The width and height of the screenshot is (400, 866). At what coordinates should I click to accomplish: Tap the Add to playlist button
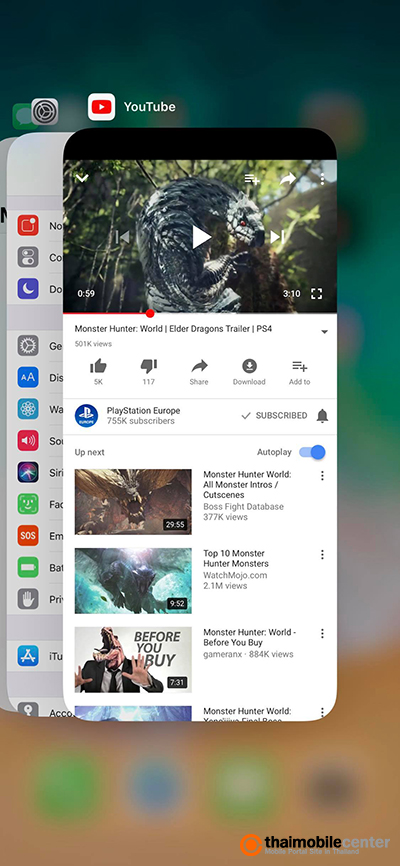pyautogui.click(x=299, y=371)
